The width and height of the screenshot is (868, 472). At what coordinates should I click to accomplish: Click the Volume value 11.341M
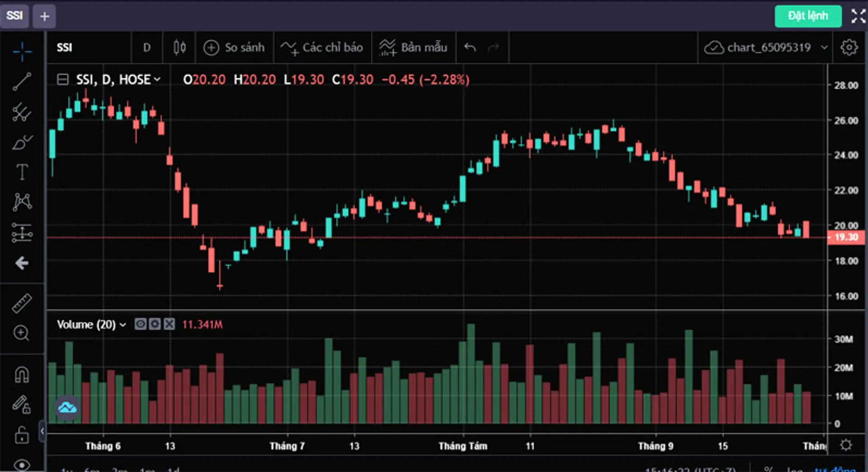(x=202, y=324)
